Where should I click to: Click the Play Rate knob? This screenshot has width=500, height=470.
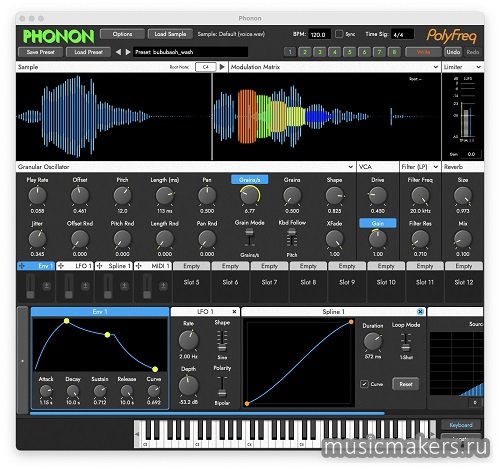(37, 196)
